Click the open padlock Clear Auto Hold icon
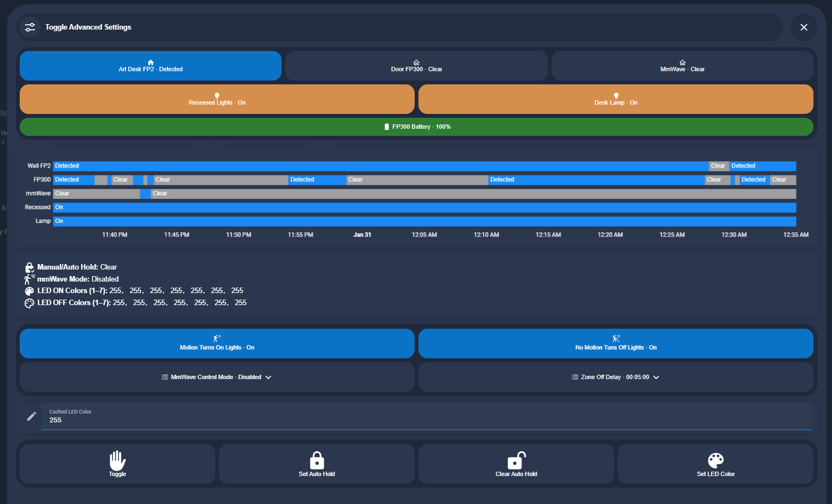832x504 pixels. [x=516, y=460]
